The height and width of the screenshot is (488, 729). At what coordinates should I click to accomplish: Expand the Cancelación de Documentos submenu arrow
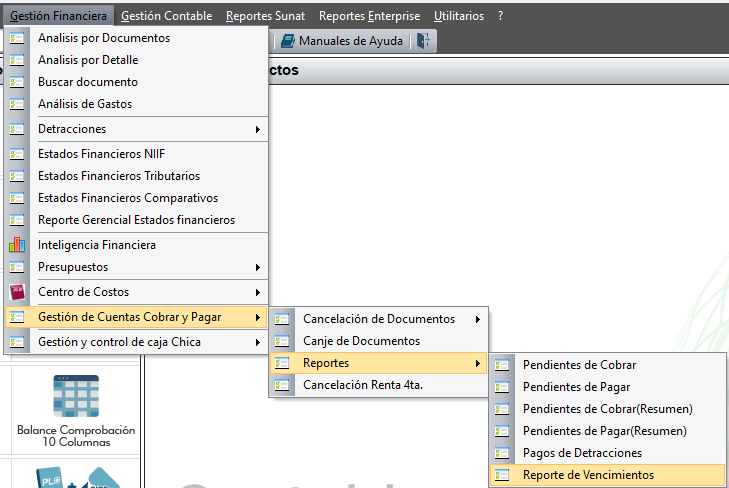(x=477, y=319)
